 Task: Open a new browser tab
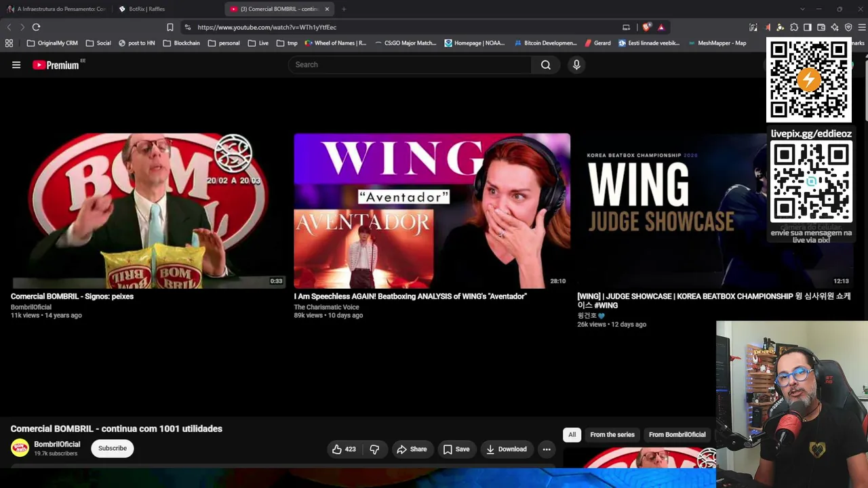[344, 9]
